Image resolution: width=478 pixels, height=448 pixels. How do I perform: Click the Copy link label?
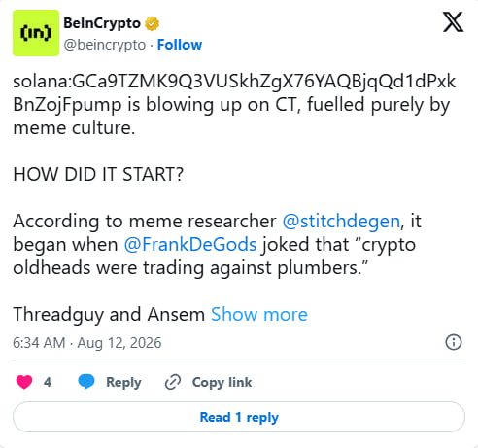[222, 382]
